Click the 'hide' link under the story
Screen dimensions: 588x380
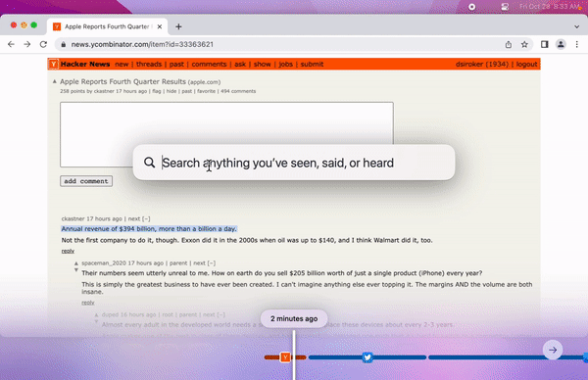pyautogui.click(x=171, y=91)
